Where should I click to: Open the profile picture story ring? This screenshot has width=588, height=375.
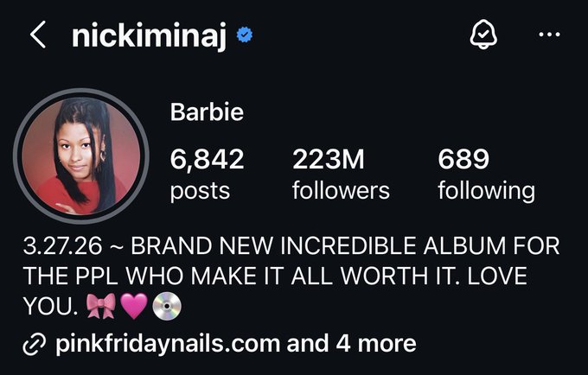click(x=81, y=156)
